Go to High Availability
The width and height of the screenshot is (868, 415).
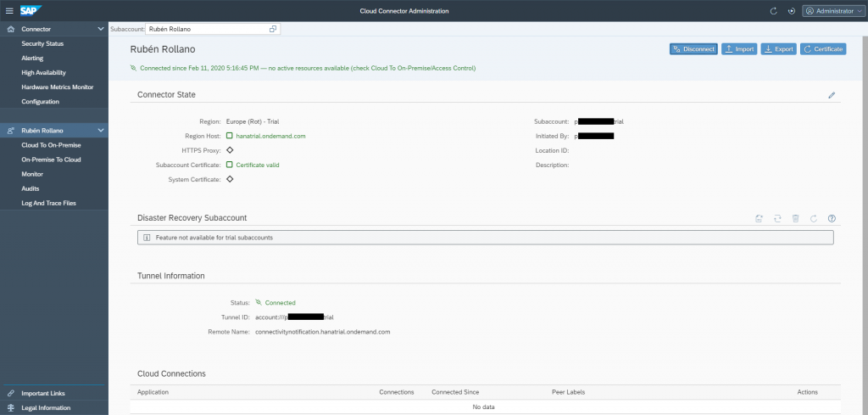tap(44, 73)
